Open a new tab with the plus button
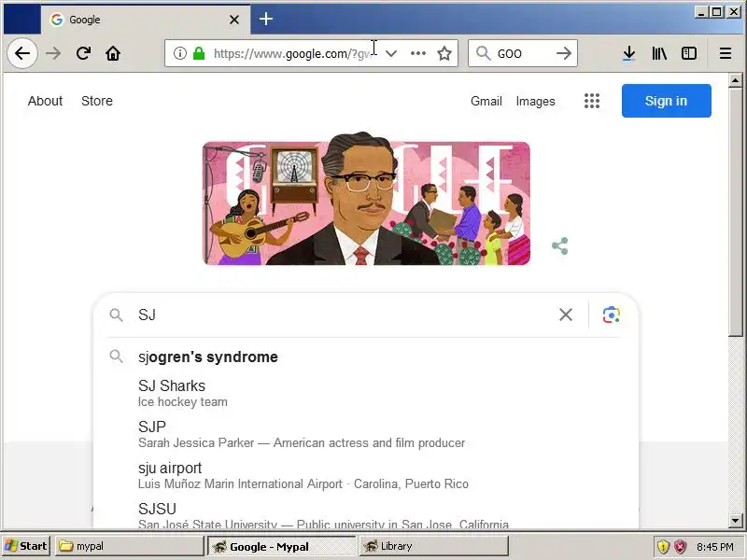This screenshot has height=560, width=747. click(266, 19)
